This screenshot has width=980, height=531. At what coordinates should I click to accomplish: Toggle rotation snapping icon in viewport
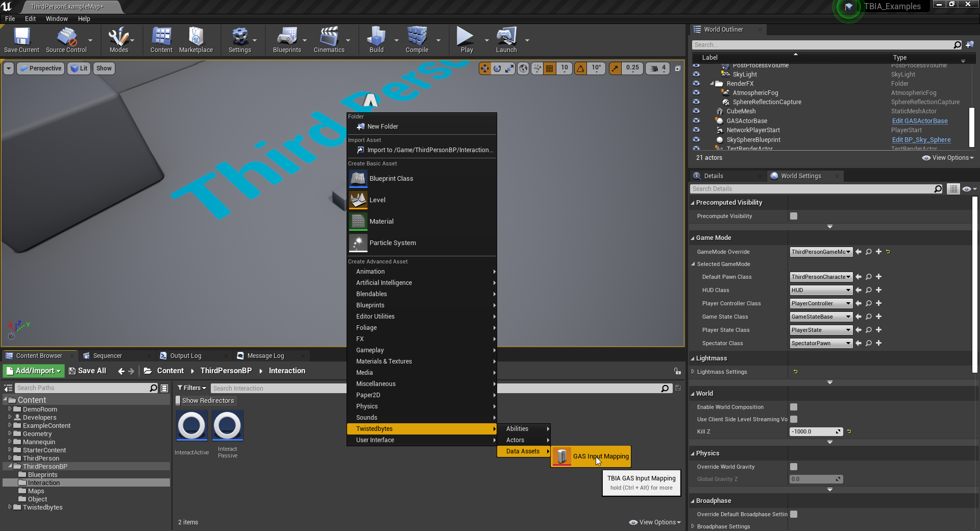coord(581,68)
